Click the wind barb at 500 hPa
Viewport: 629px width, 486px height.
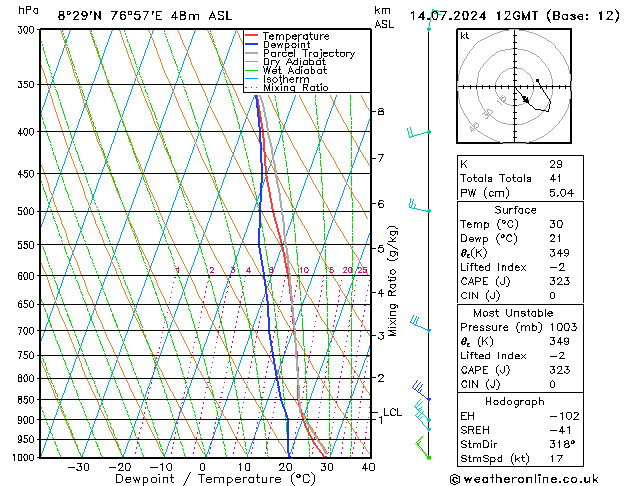419,206
